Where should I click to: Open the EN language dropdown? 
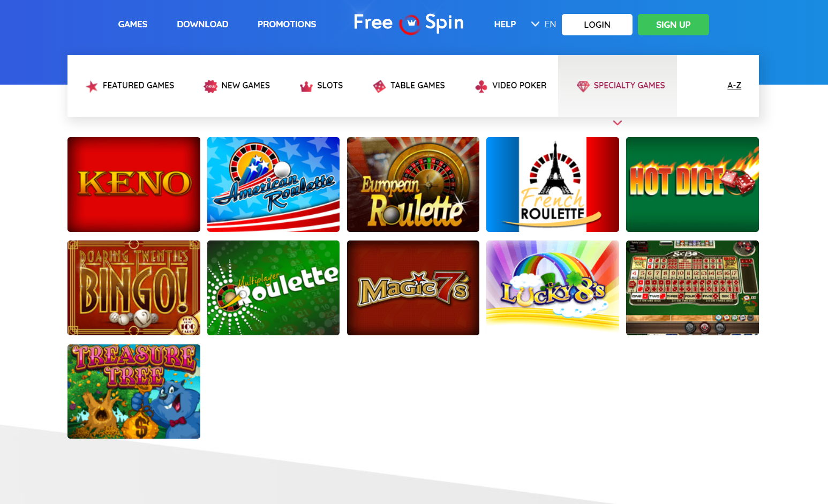click(x=544, y=24)
